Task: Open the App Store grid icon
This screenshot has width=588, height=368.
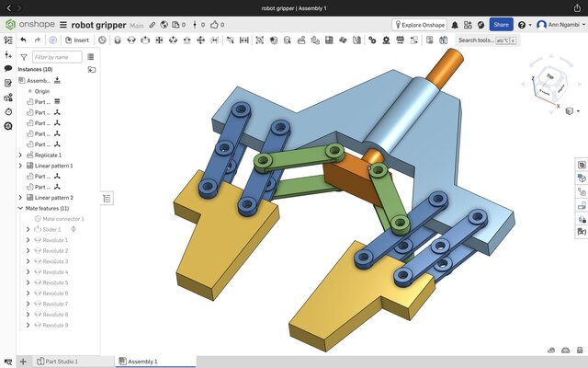Action: (468, 25)
